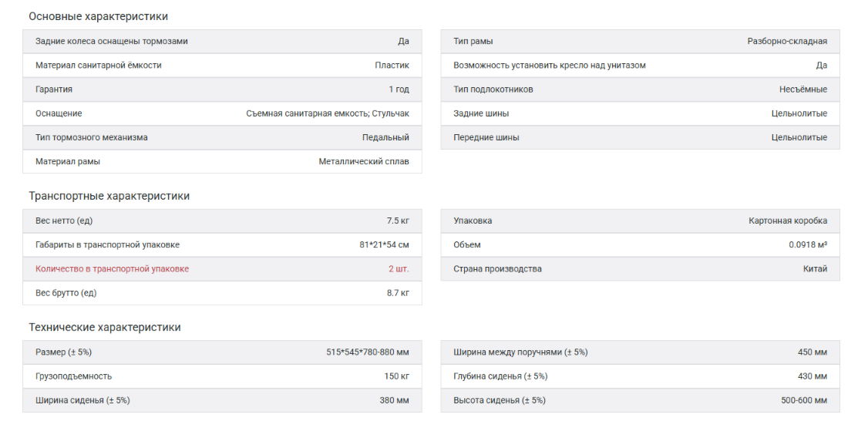Click the 'Возможность установить кресло над унитазом' label
The image size is (868, 438).
(x=550, y=66)
